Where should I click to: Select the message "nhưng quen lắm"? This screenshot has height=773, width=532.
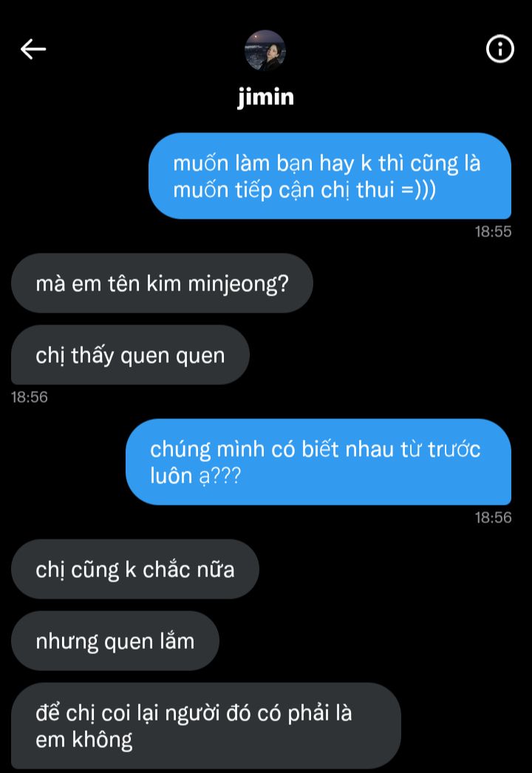[x=115, y=641]
